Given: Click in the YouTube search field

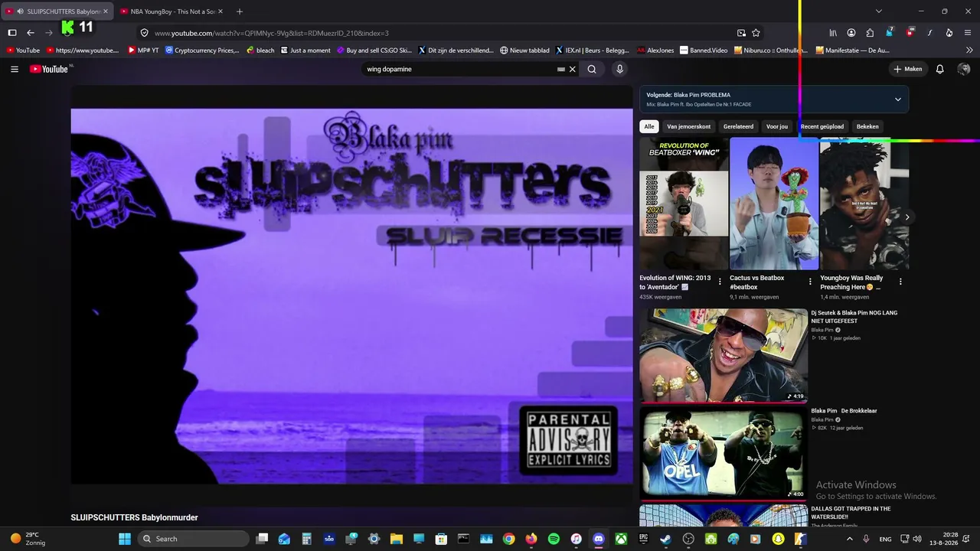Looking at the screenshot, I should click(x=459, y=69).
